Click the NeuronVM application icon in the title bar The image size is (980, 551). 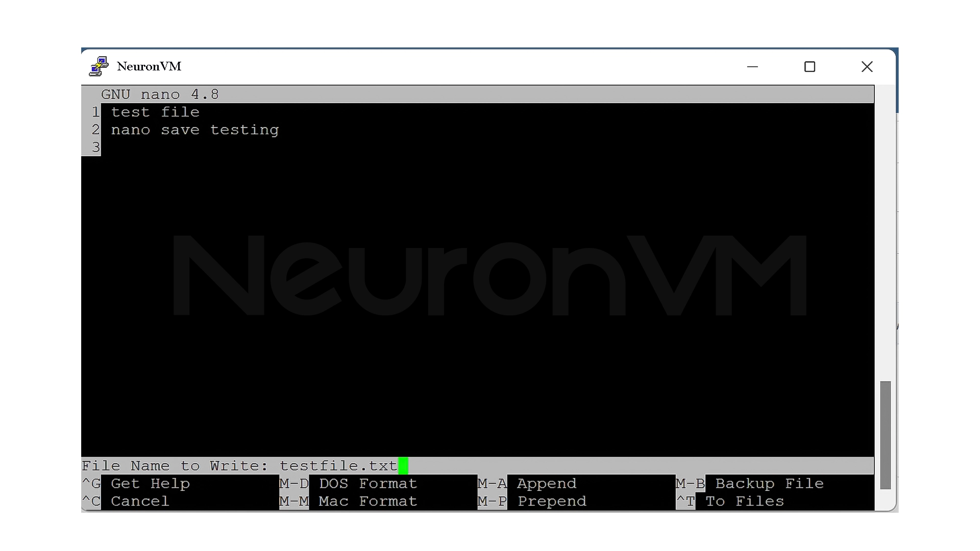tap(98, 66)
